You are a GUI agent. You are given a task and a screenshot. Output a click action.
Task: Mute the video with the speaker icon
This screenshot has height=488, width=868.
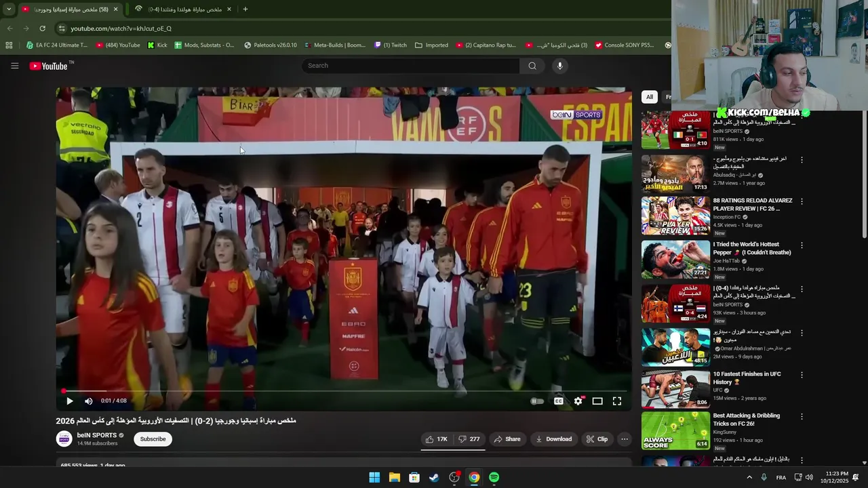(x=88, y=401)
